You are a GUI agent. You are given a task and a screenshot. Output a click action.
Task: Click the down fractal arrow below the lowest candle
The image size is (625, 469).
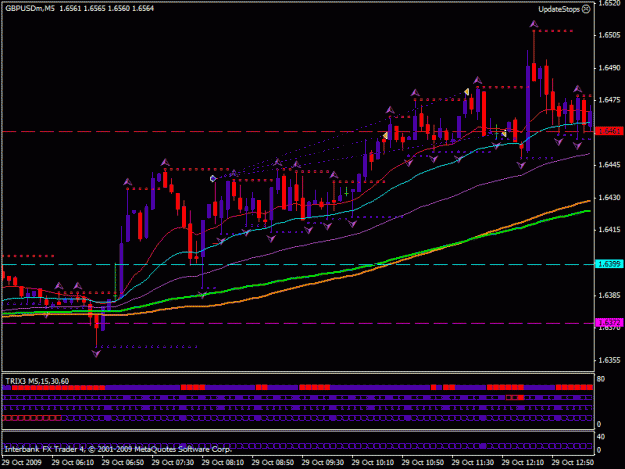coord(96,353)
